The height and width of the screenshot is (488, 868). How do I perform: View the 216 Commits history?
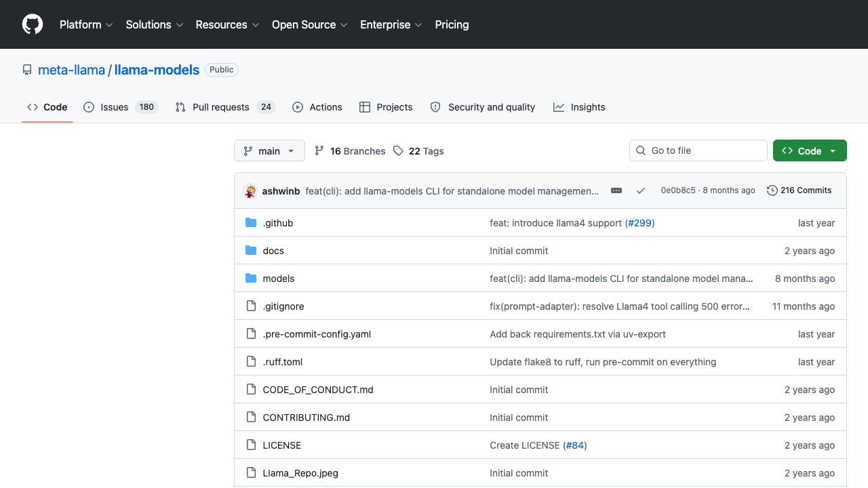click(799, 190)
